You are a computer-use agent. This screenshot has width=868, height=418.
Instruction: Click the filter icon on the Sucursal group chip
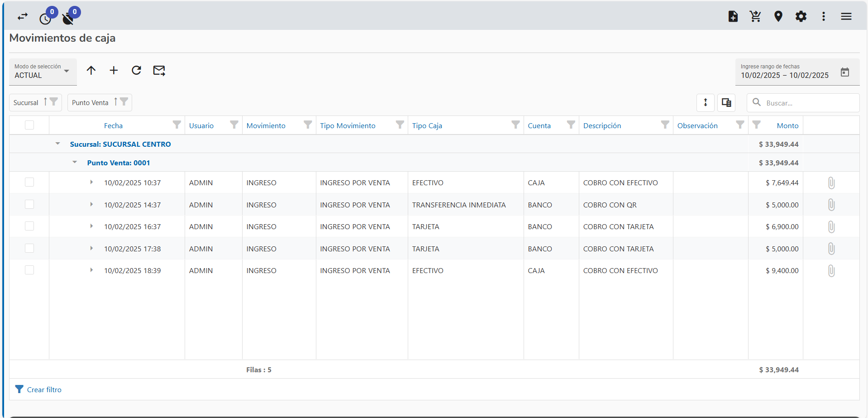(54, 101)
